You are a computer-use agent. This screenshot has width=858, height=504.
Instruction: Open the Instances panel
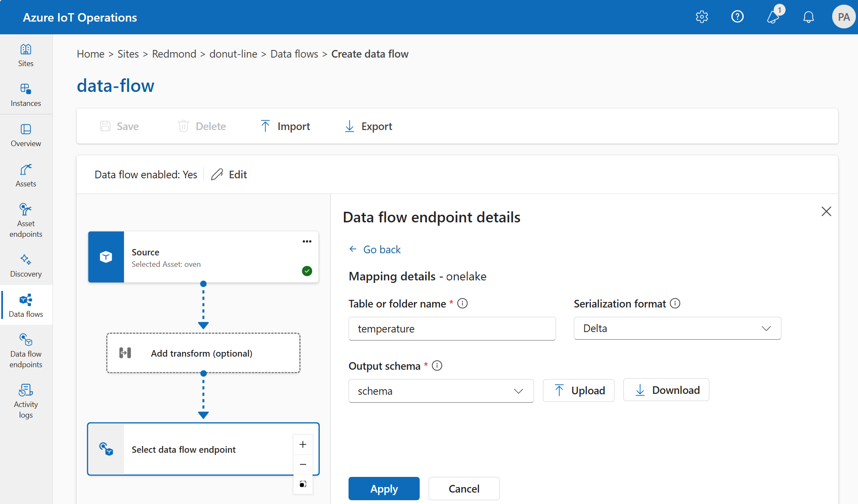26,94
